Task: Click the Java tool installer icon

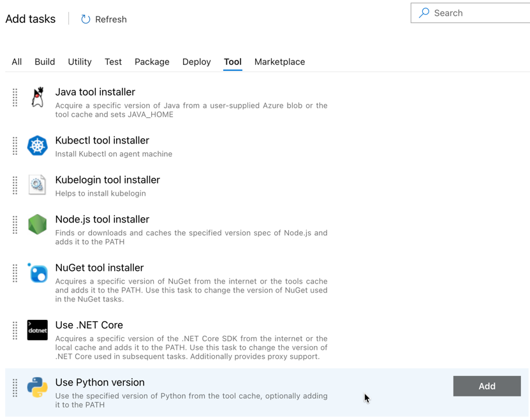Action: tap(37, 96)
